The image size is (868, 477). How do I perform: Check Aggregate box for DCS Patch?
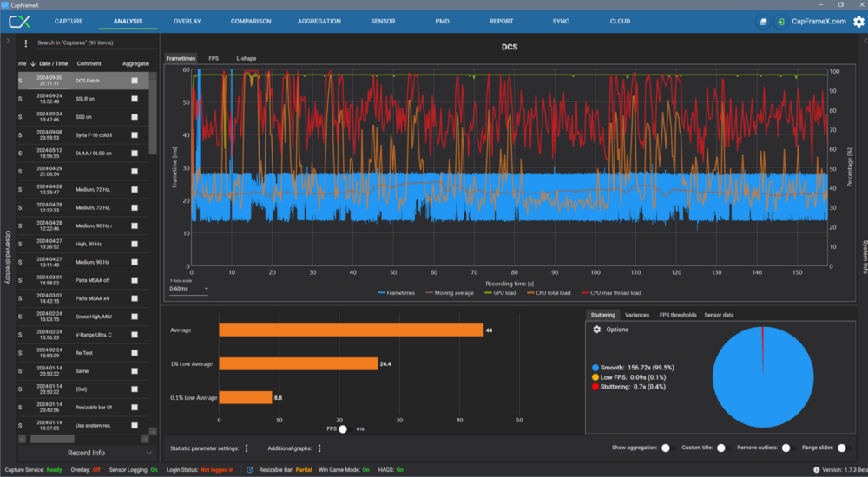[135, 81]
